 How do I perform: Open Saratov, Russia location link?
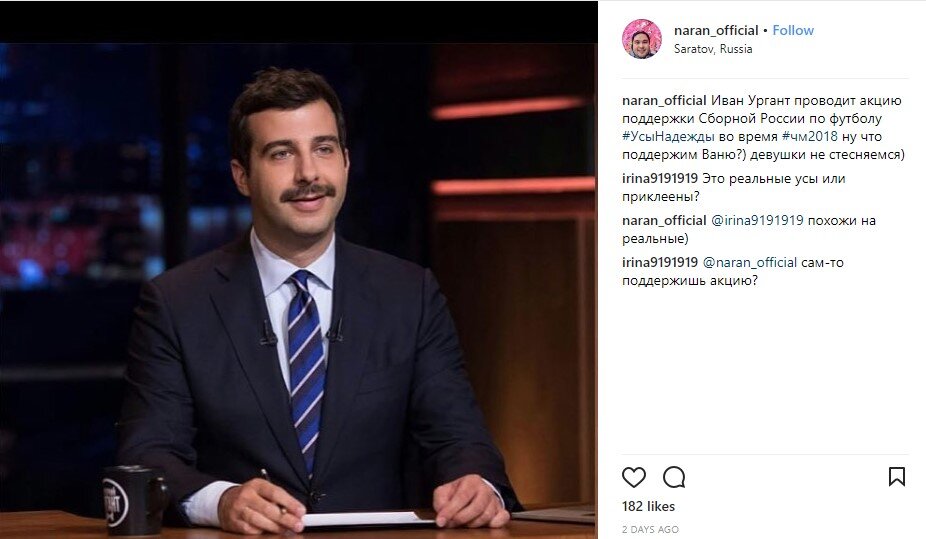coord(713,49)
